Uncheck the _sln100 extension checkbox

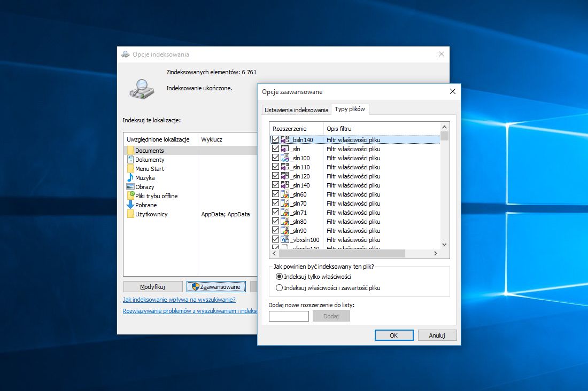pyautogui.click(x=275, y=158)
